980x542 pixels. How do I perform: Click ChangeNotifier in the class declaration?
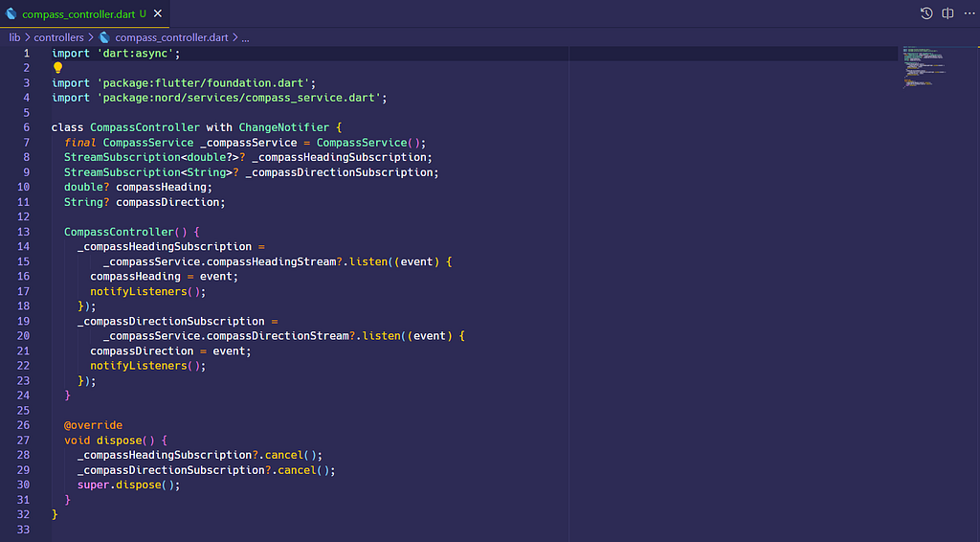(x=283, y=127)
